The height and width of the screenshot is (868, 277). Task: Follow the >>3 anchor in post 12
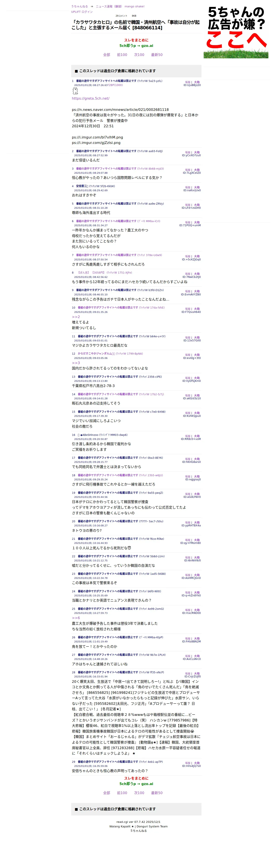[76, 363]
